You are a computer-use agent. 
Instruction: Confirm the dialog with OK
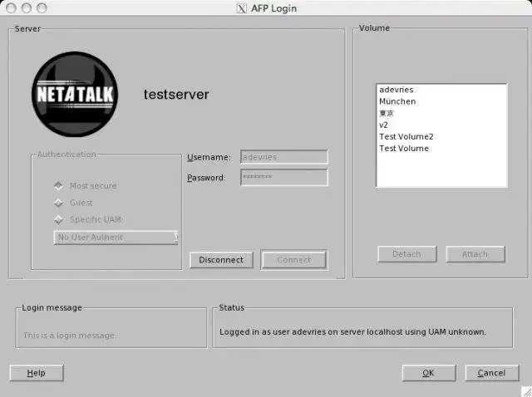pyautogui.click(x=429, y=373)
